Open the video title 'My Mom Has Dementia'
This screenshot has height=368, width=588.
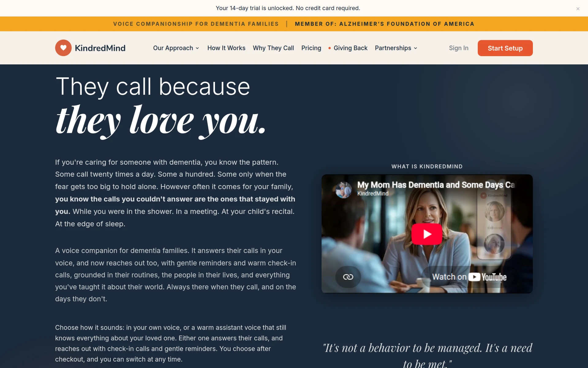click(436, 185)
